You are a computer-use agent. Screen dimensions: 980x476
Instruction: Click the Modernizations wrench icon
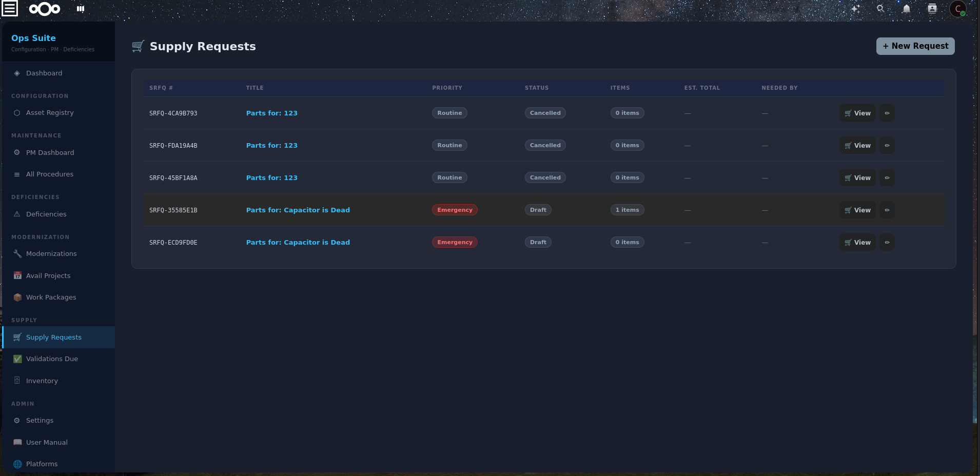click(x=17, y=254)
